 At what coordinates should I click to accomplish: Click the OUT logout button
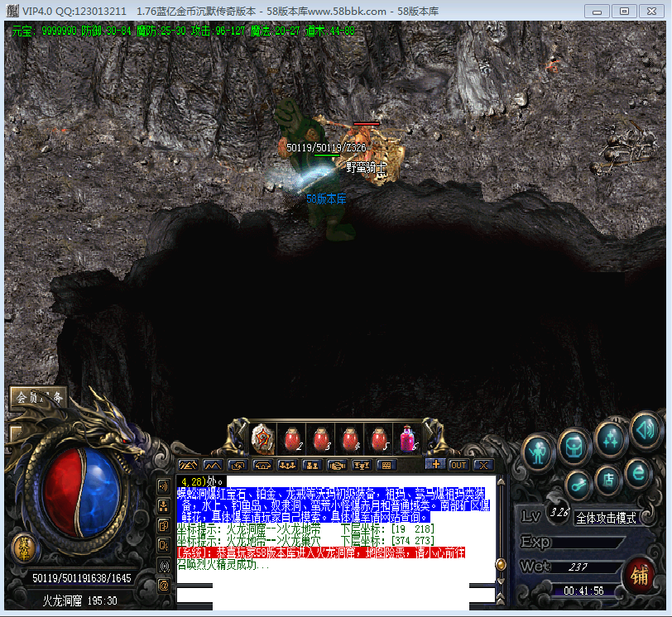coord(458,465)
